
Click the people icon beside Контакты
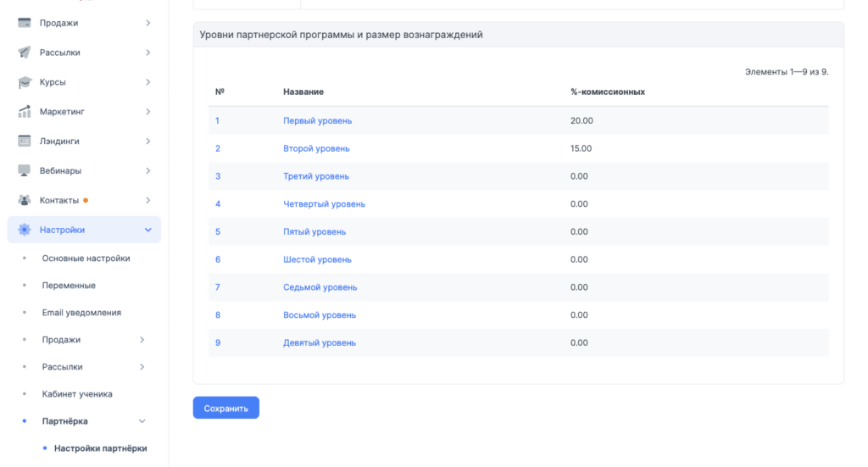coord(25,200)
